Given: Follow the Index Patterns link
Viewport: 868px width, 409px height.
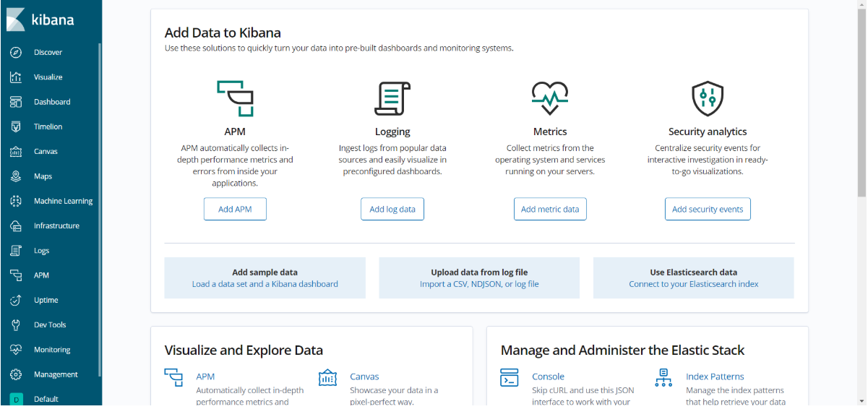Looking at the screenshot, I should coord(714,376).
